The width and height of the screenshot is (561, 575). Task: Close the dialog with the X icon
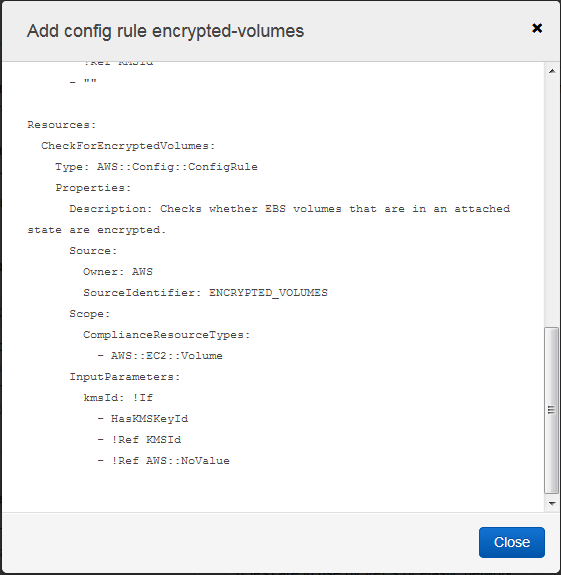[537, 28]
